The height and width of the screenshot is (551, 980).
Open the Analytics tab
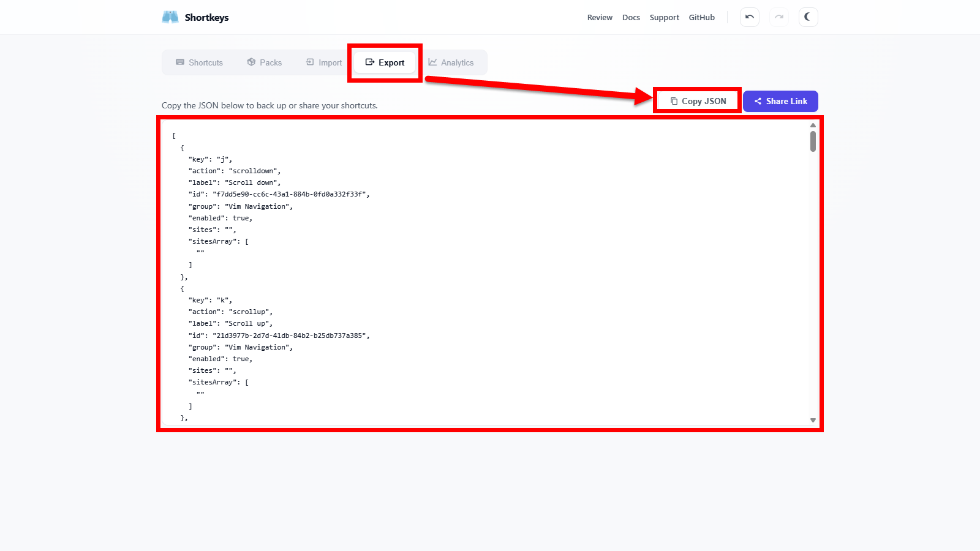click(x=451, y=62)
